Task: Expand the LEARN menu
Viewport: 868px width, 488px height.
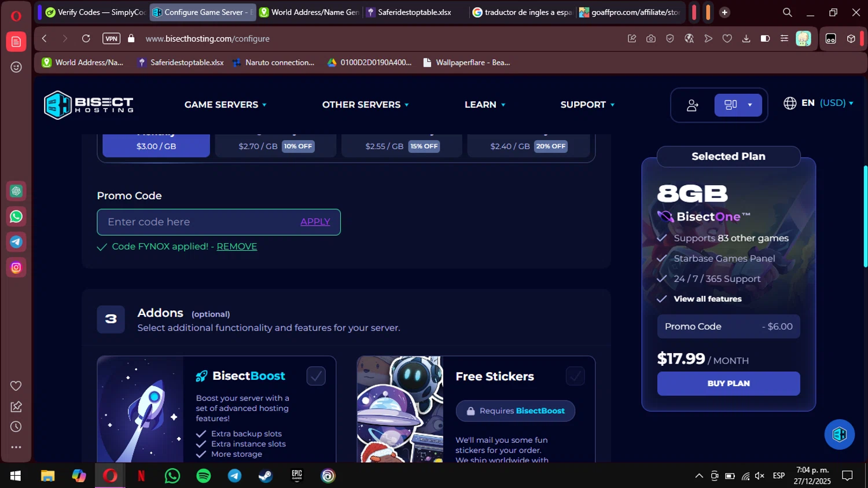Action: [x=485, y=105]
